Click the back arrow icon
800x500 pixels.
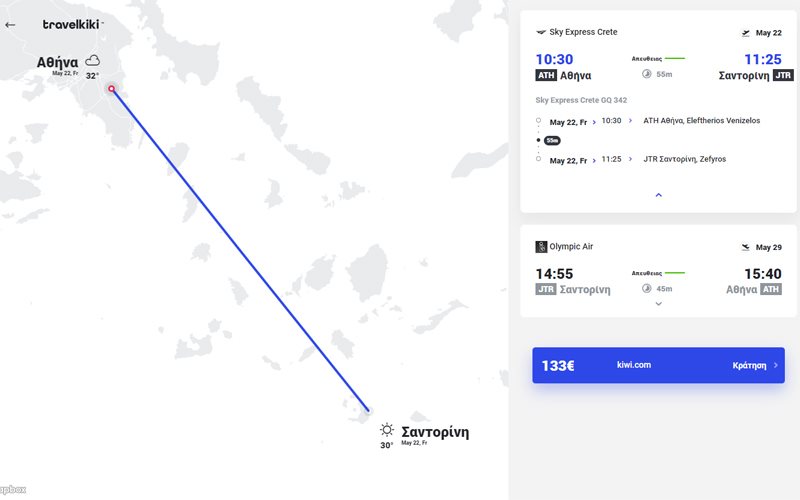tap(11, 25)
